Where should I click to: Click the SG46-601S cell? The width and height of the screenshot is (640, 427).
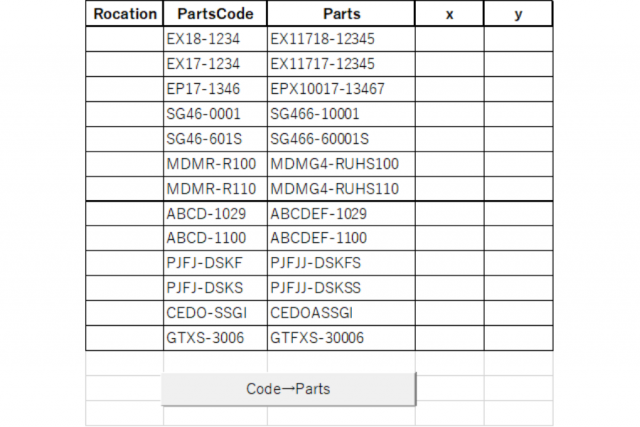click(x=215, y=139)
